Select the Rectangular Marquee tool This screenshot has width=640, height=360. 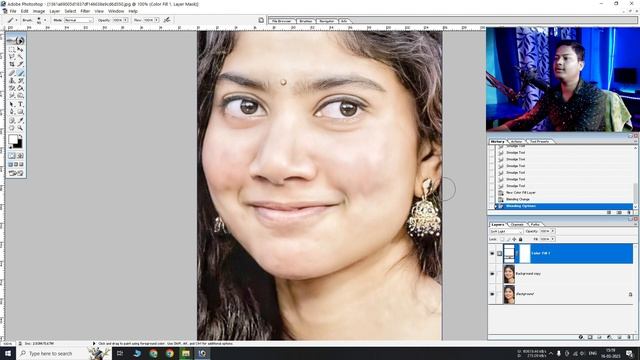click(12, 49)
